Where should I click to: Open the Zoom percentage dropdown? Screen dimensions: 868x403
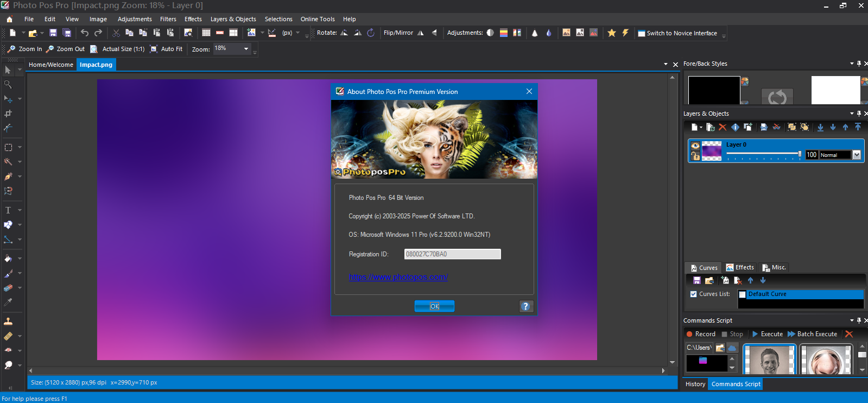click(x=246, y=49)
